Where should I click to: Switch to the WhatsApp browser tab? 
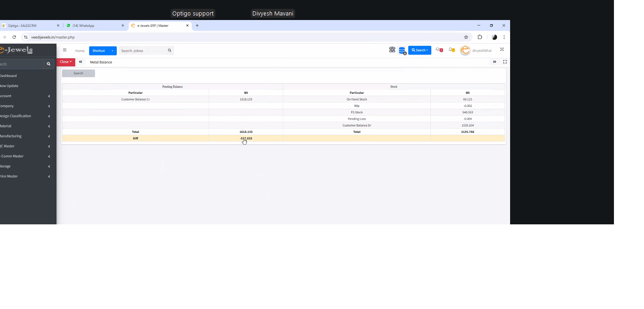[x=93, y=26]
